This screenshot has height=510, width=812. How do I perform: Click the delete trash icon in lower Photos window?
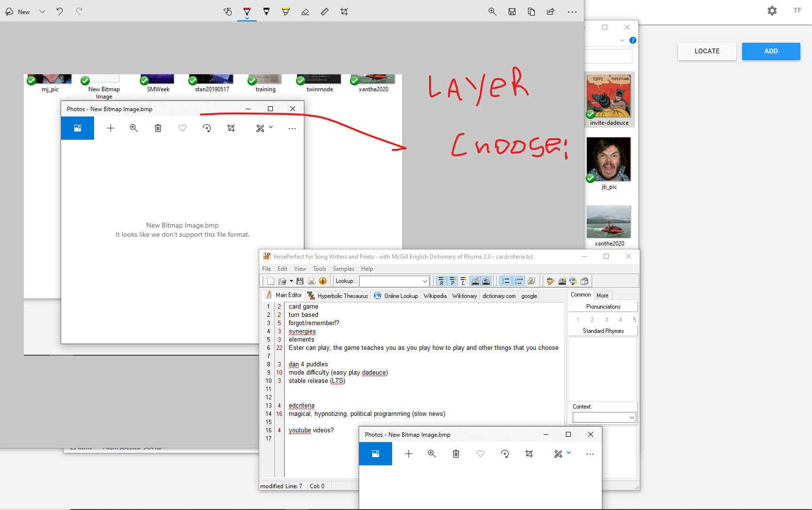coord(456,454)
